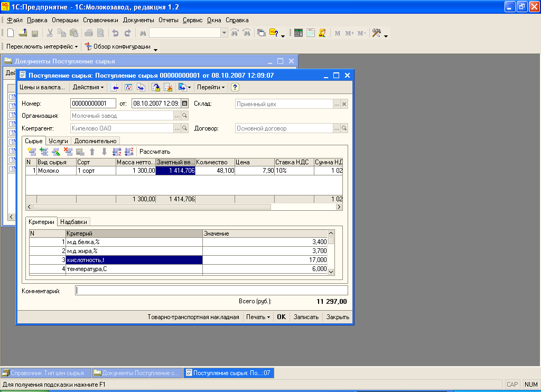Click the Undo arrow icon

point(115,33)
